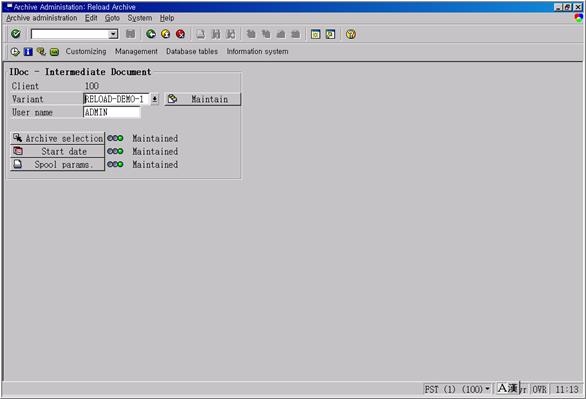Click the Maintain variant button
This screenshot has width=586, height=399.
click(x=203, y=99)
